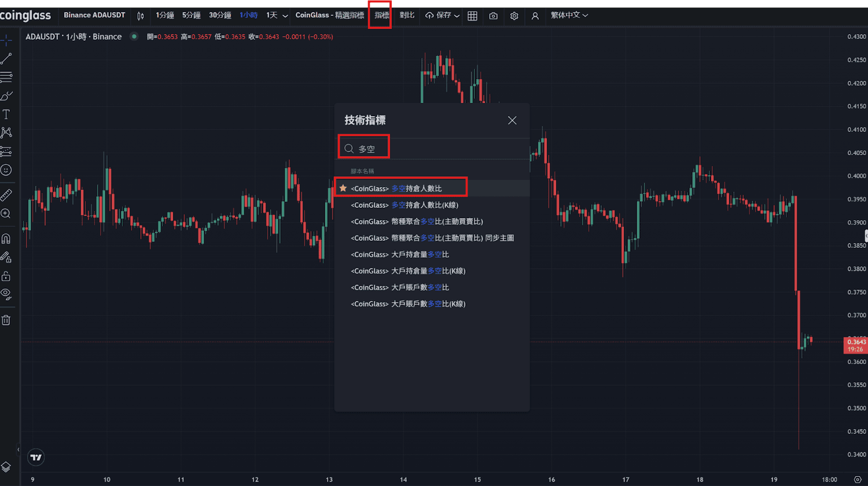Open the object tree layers icon
Viewport: 868px width, 486px height.
6,467
